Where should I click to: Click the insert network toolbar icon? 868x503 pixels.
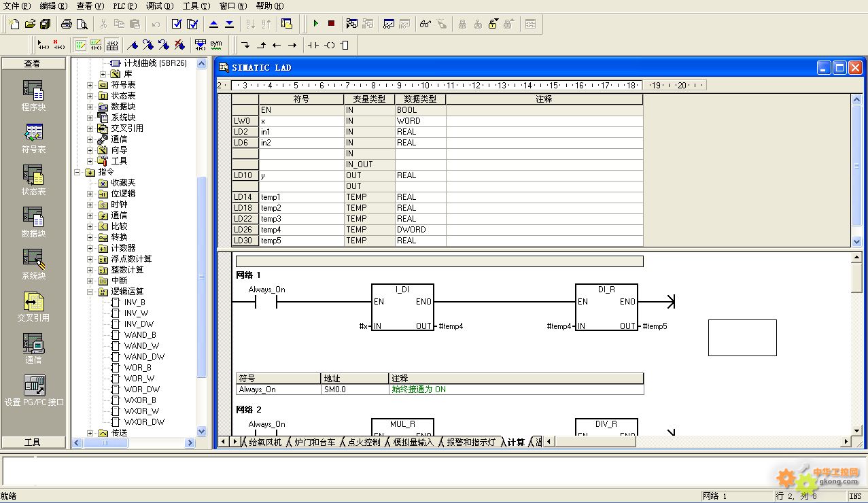44,46
